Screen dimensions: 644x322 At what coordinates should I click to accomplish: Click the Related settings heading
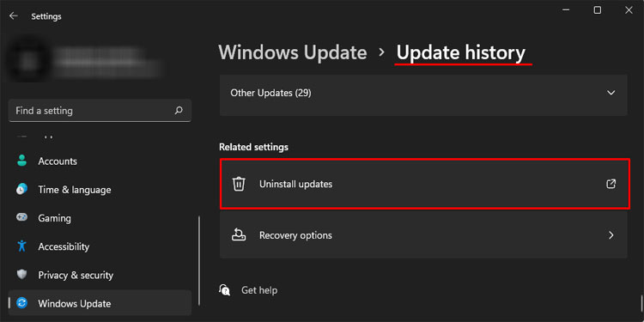click(x=253, y=147)
